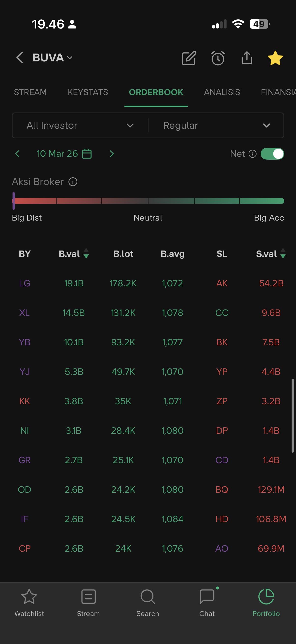The width and height of the screenshot is (296, 644).
Task: Switch to the ANALISIS tab
Action: click(222, 92)
